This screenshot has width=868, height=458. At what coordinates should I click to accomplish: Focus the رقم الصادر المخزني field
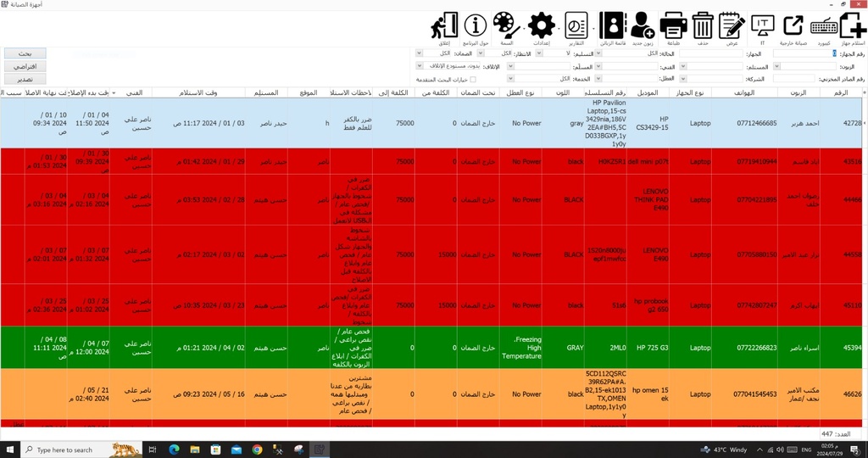(x=794, y=79)
